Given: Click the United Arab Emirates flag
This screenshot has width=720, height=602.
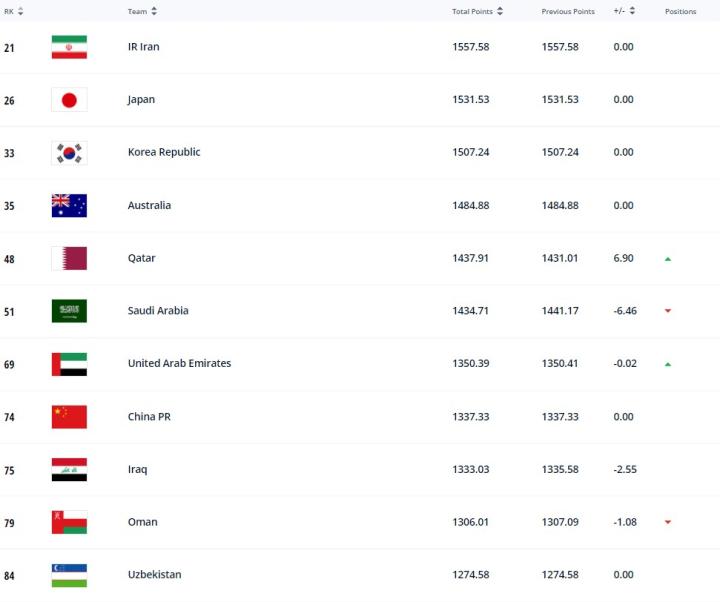Looking at the screenshot, I should 69,364.
